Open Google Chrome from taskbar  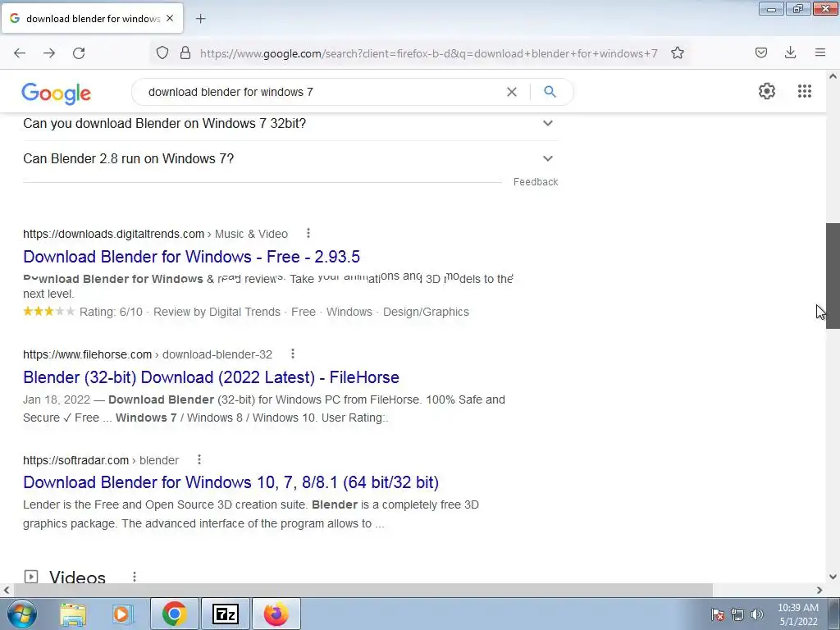[x=174, y=614]
